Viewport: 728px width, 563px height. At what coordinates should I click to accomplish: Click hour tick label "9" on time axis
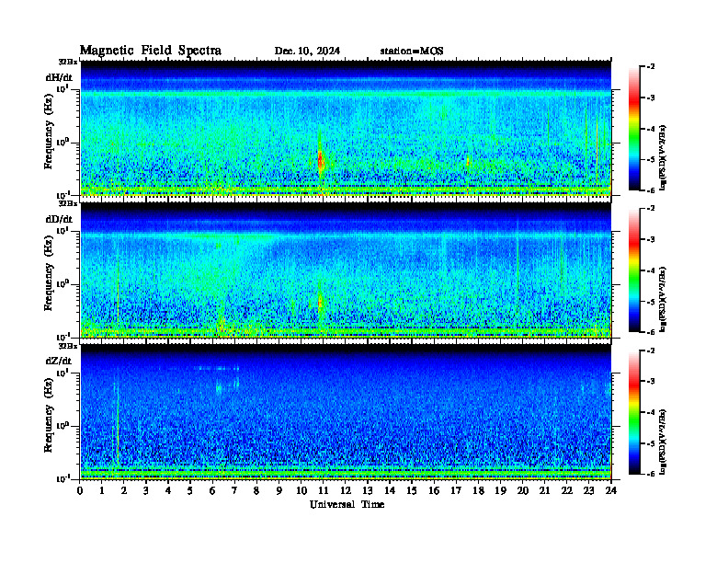[279, 490]
